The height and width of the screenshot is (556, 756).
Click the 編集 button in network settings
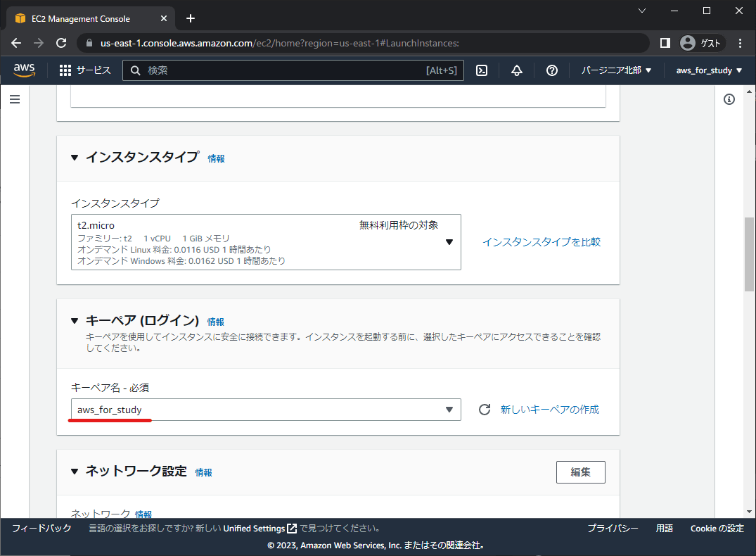click(x=580, y=472)
